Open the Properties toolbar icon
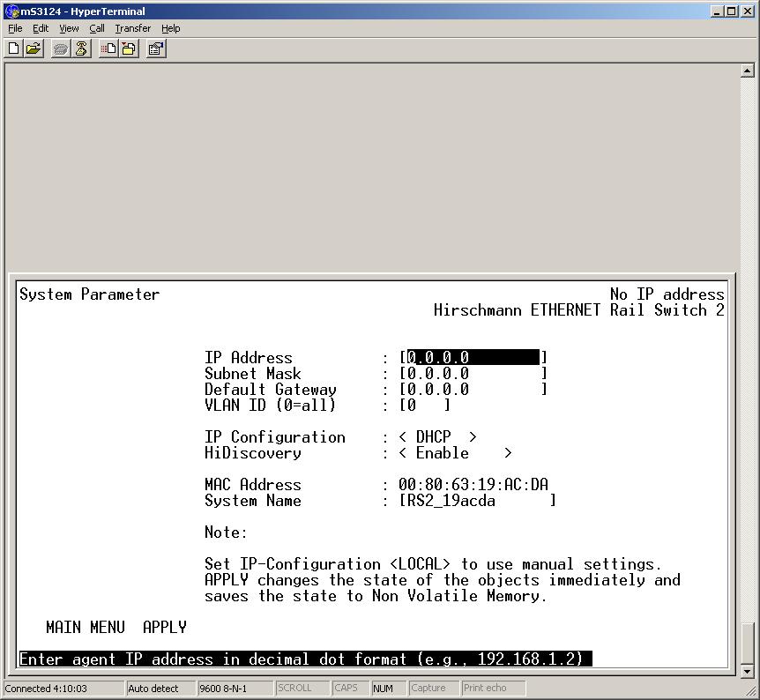Viewport: 760px width, 700px height. point(156,49)
